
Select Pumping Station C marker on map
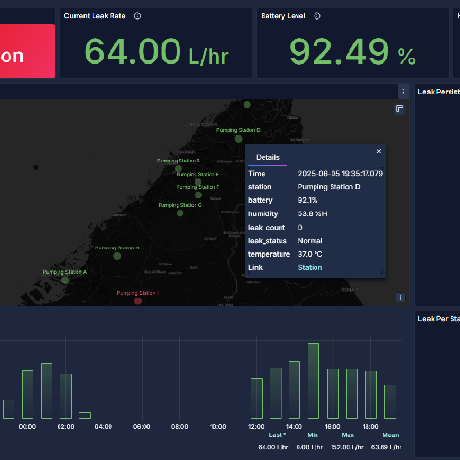pyautogui.click(x=180, y=213)
